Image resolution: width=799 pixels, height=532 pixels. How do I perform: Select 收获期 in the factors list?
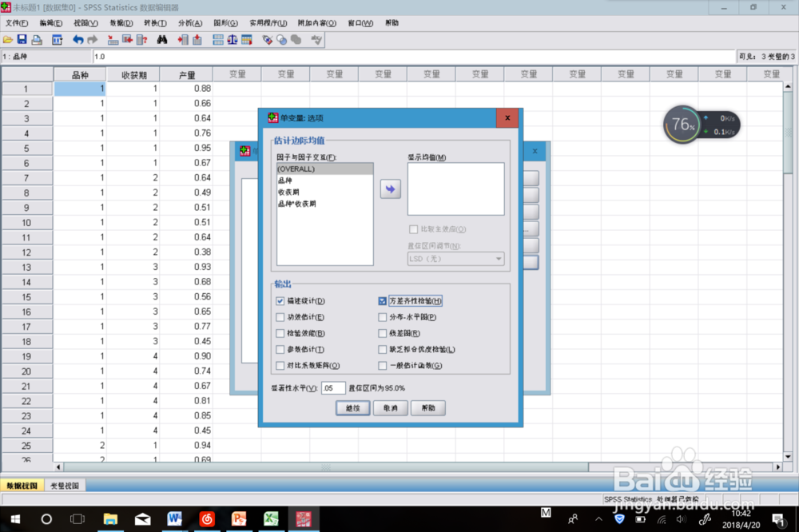324,192
